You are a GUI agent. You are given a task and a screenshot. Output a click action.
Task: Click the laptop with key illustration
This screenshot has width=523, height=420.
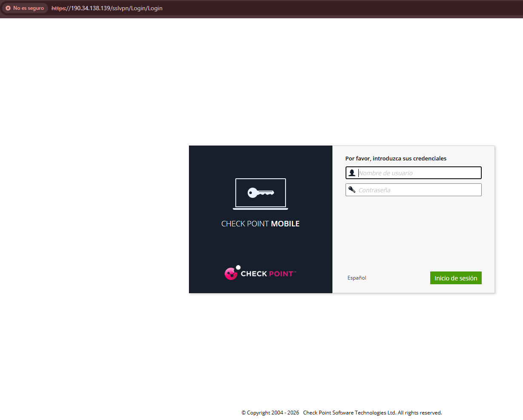[x=260, y=194]
